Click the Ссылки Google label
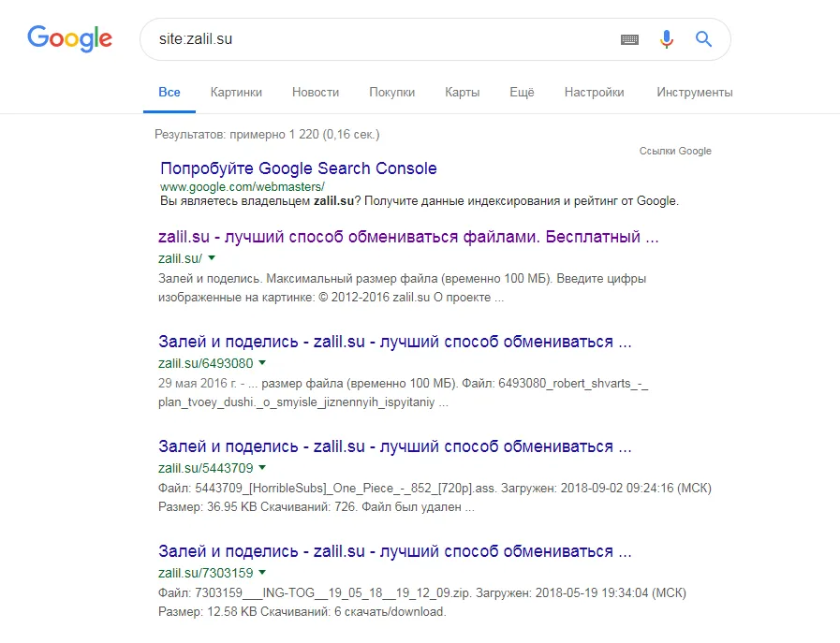The image size is (840, 643). click(675, 151)
